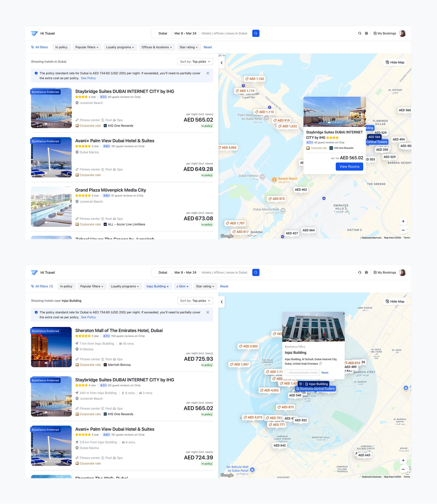Click the AED 3,073 price tag marker

pyautogui.click(x=253, y=417)
